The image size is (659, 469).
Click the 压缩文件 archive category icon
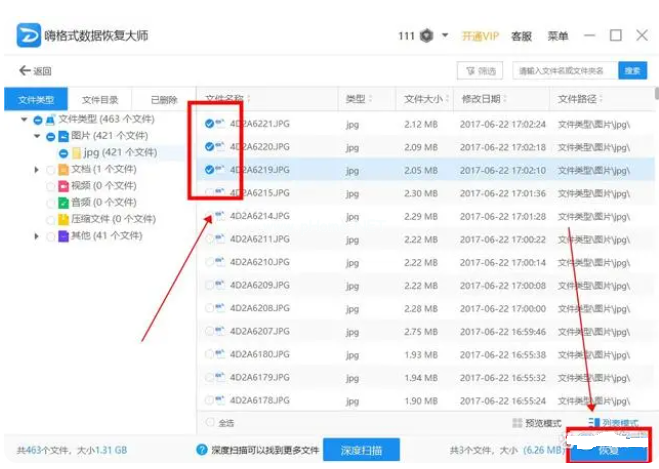[63, 219]
